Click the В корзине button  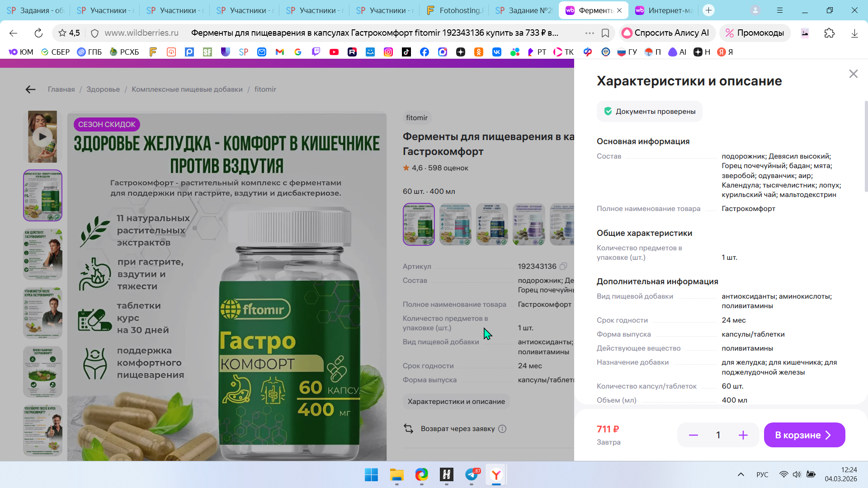pos(804,435)
